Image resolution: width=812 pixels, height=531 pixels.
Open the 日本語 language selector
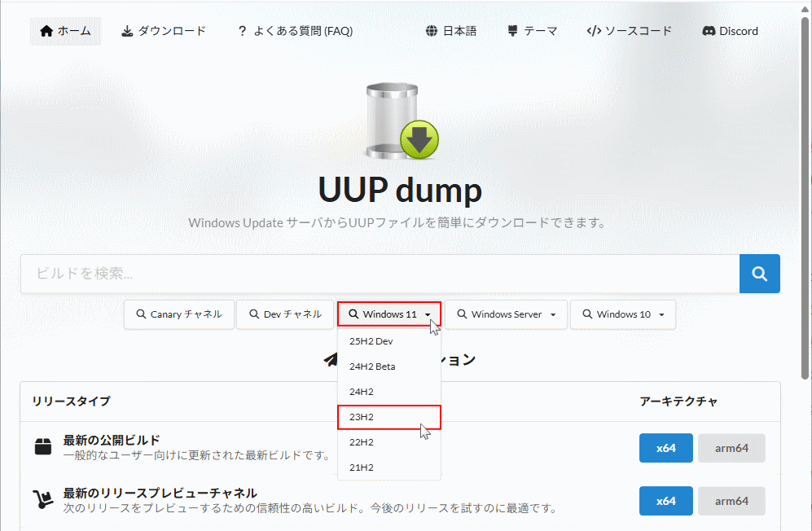click(451, 31)
